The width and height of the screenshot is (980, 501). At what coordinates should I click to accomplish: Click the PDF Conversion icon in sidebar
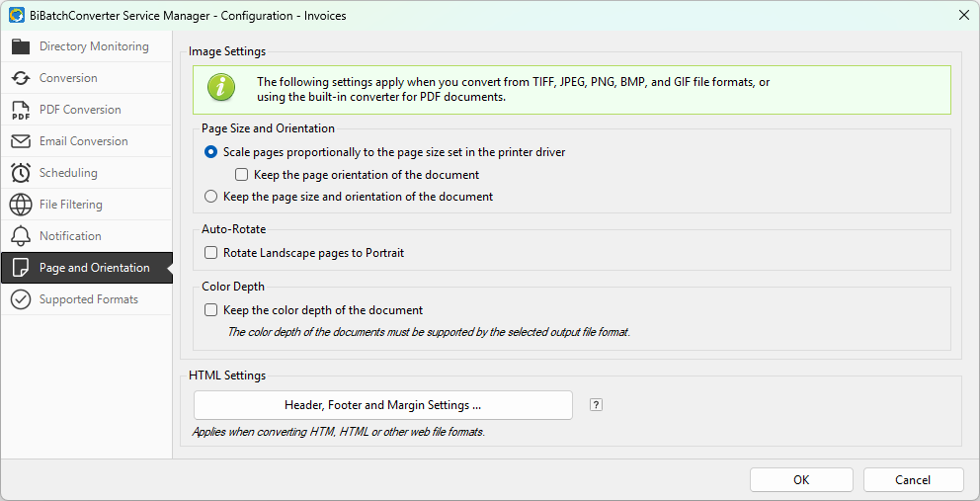pyautogui.click(x=21, y=110)
